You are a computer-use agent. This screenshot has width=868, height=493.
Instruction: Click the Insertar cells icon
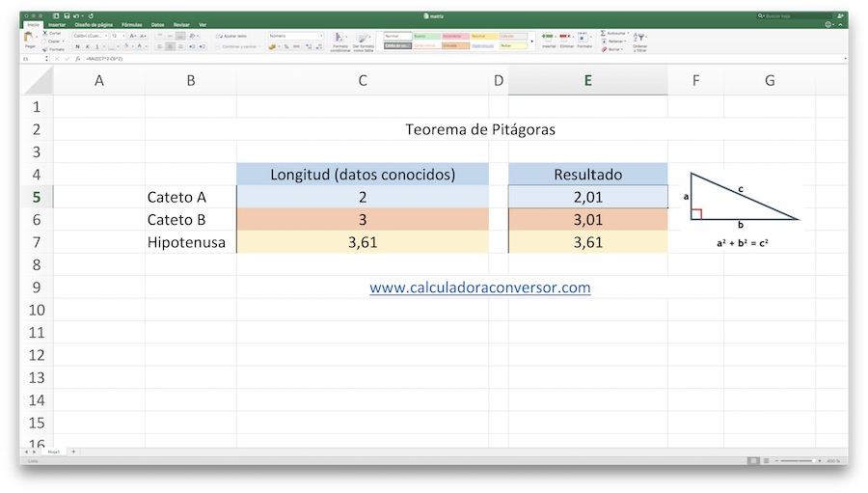(548, 36)
